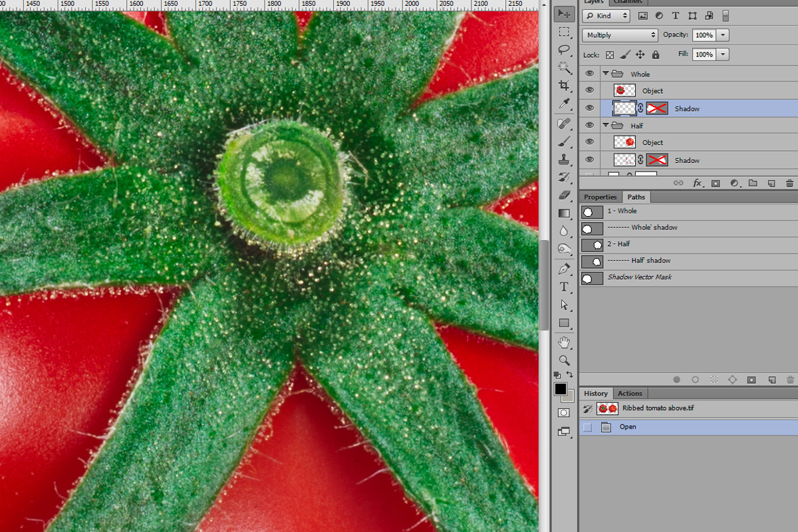
Task: Open the Fill slider dropdown arrow
Action: (x=723, y=55)
